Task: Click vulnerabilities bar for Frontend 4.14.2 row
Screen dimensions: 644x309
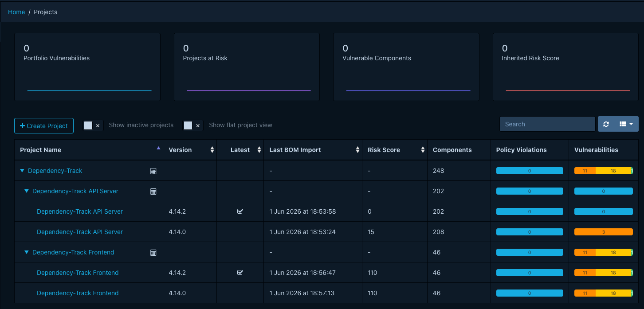Action: [604, 273]
